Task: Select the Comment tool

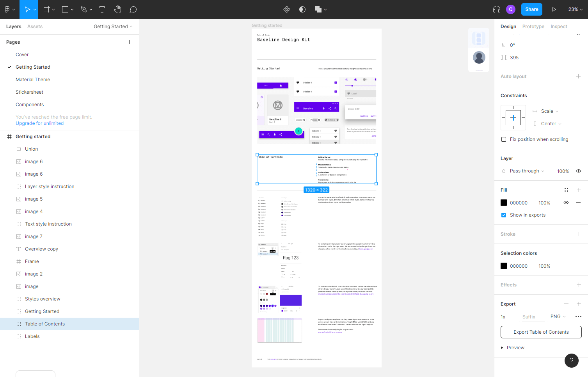Action: coord(133,9)
